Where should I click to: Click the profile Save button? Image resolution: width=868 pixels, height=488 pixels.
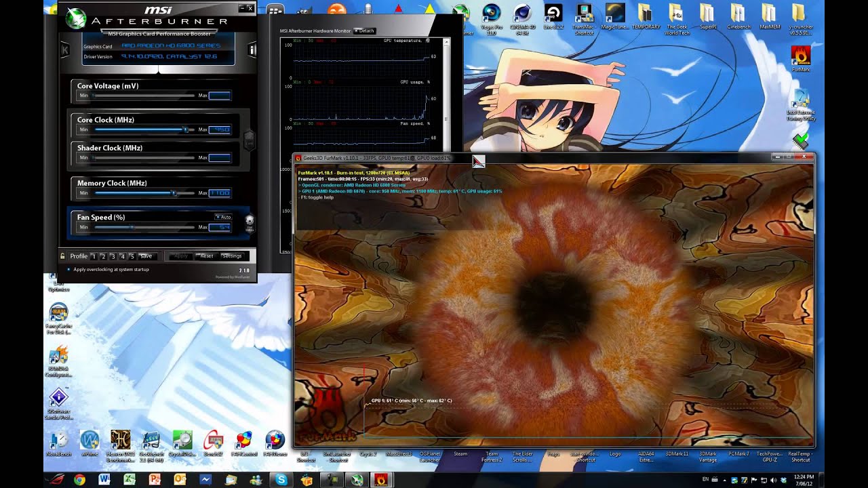point(146,256)
